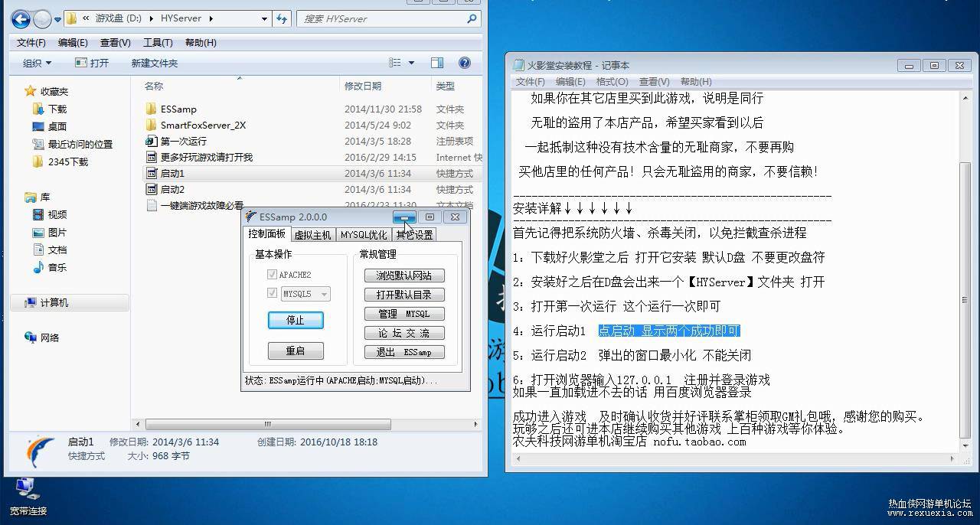Click the 打开 button in Explorer toolbar
Viewport: 980px width, 525px height.
[93, 63]
